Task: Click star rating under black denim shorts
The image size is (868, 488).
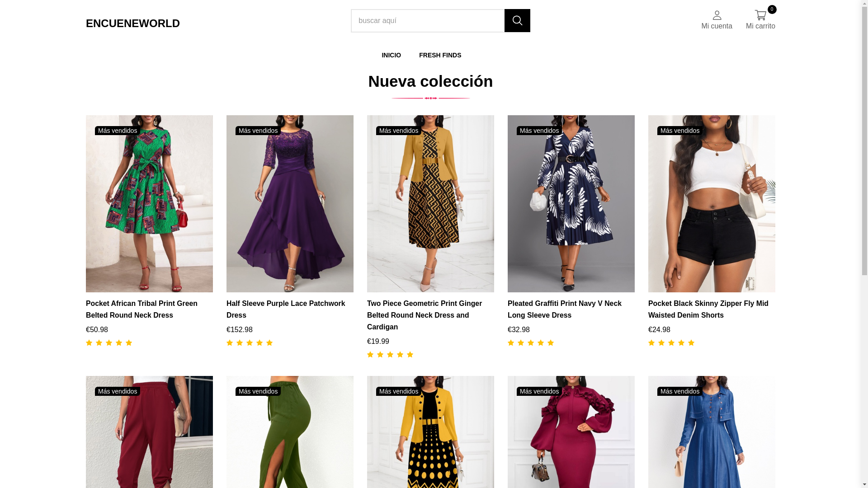Action: [671, 343]
